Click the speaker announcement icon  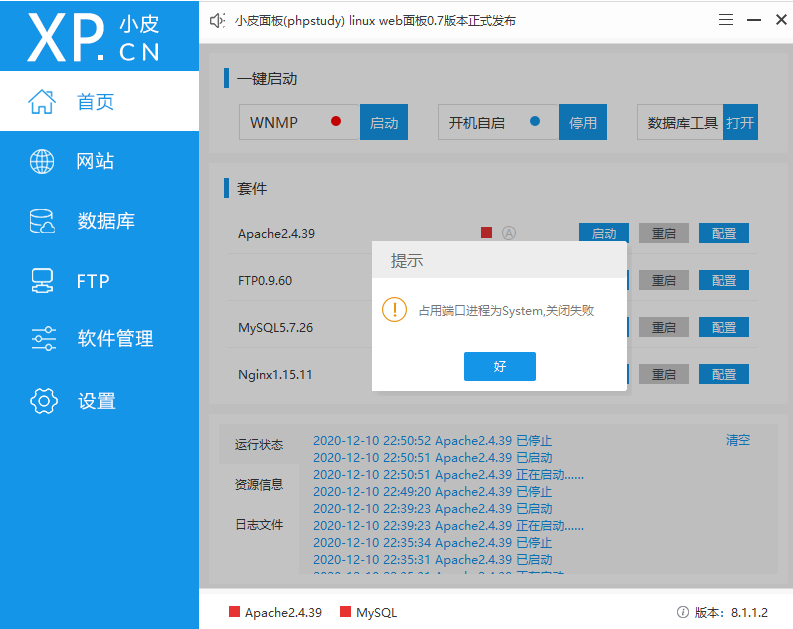pos(217,21)
